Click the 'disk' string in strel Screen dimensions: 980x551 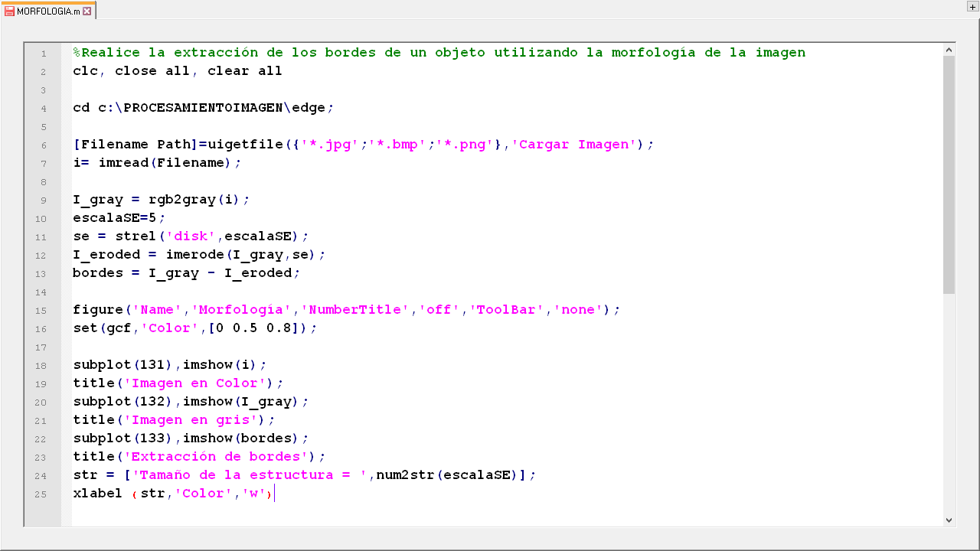[x=191, y=236]
